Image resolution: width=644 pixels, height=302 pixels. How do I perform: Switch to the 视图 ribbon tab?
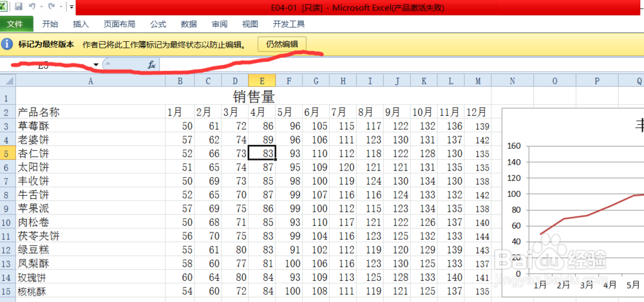pos(250,24)
